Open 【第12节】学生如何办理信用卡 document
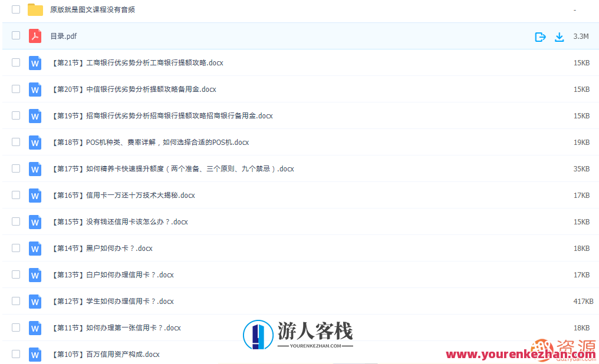Screen dimensions: 599x364 (112, 301)
